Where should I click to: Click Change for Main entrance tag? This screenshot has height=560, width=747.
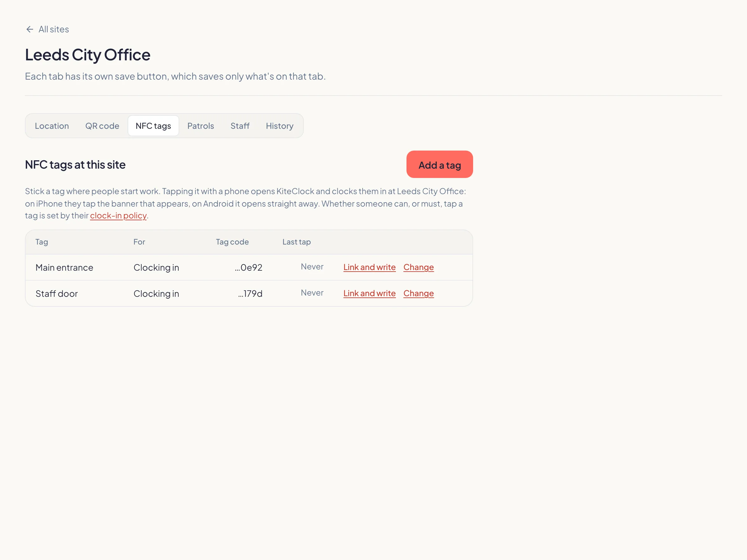coord(418,267)
